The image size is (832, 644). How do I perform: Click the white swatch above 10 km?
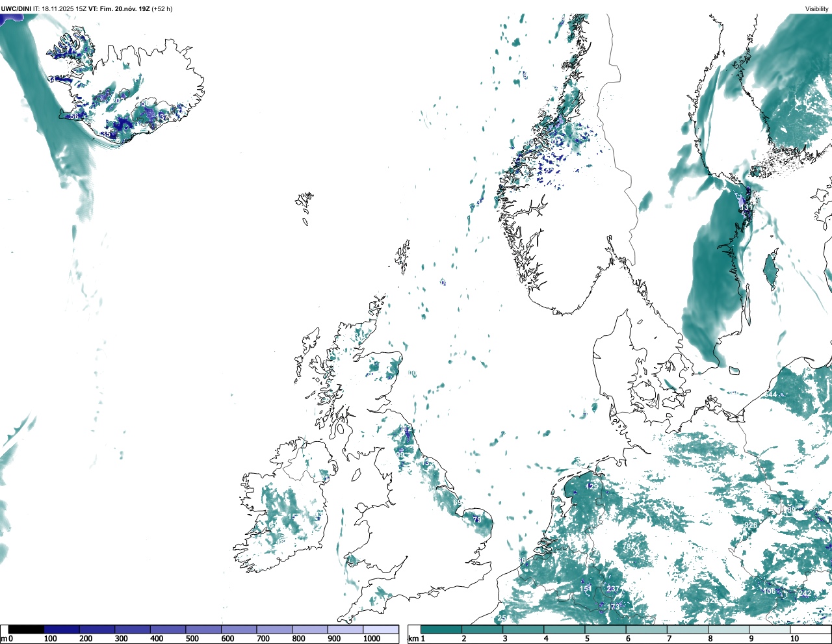[811, 629]
